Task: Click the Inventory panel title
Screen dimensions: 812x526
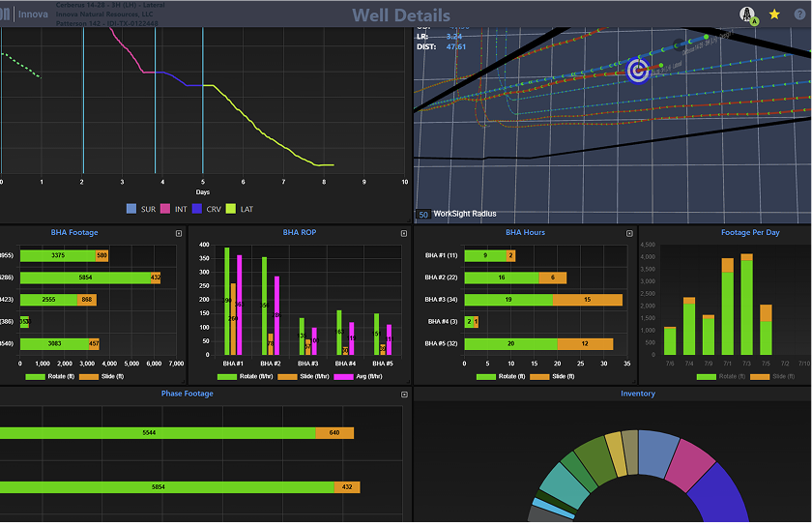Action: coord(638,394)
